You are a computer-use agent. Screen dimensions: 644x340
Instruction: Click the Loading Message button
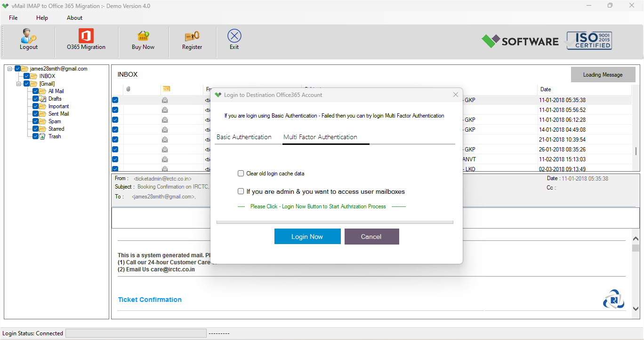603,75
